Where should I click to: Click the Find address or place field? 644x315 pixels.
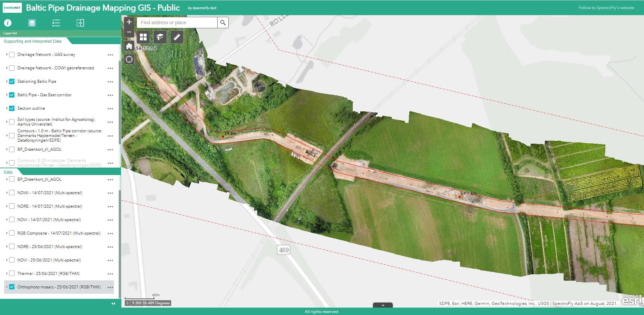tap(177, 23)
